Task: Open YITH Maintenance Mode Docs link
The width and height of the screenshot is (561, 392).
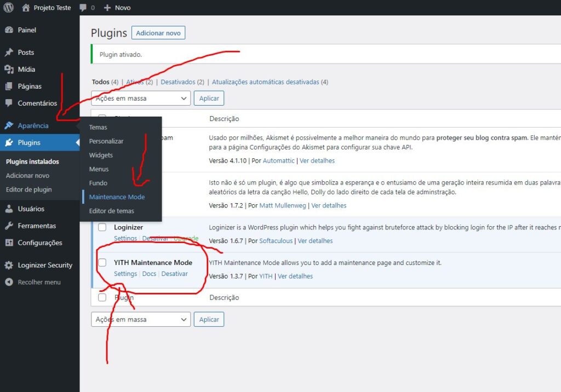Action: [149, 274]
